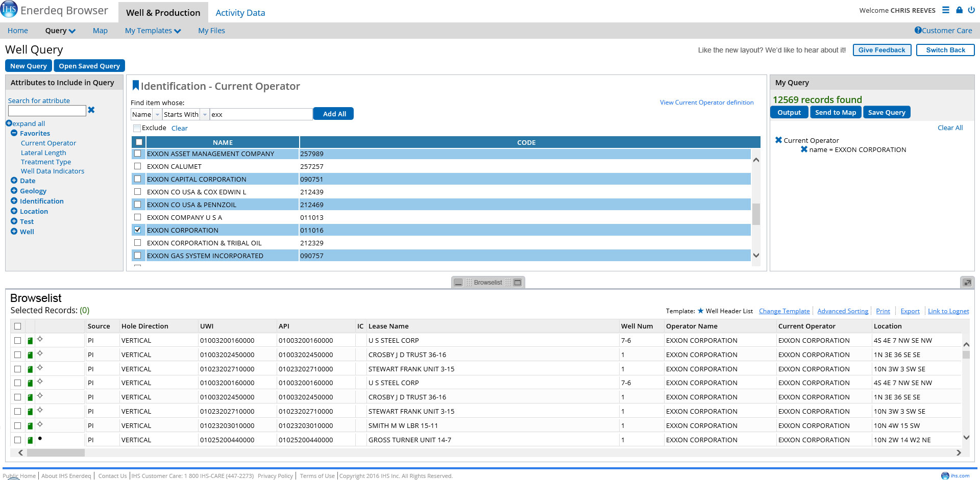The image size is (980, 480).
Task: Expand the Location attribute group
Action: coord(14,211)
